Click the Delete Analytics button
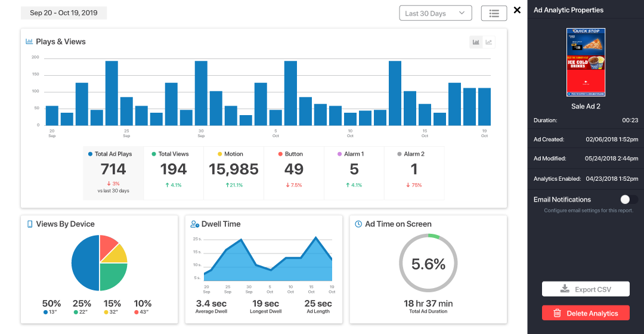644x334 pixels. (586, 313)
